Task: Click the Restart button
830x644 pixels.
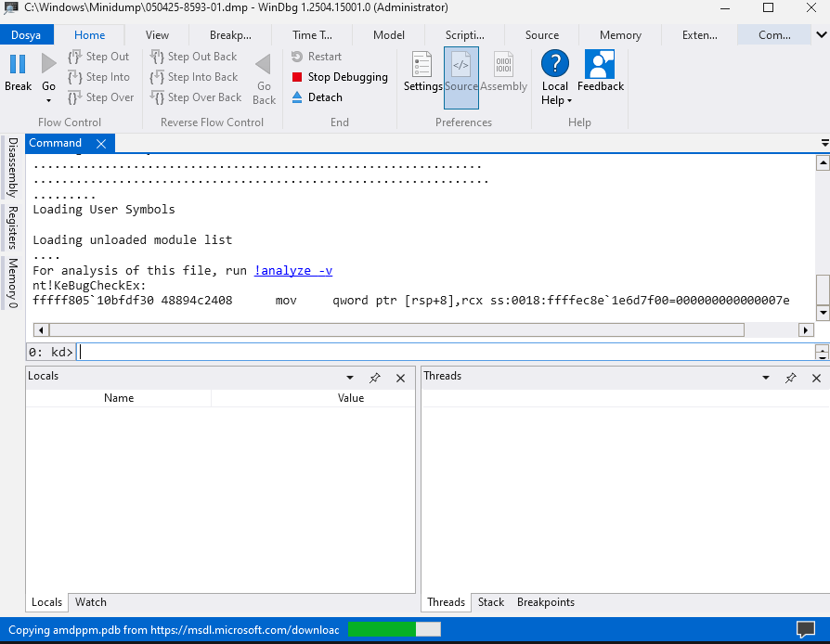Action: 317,57
